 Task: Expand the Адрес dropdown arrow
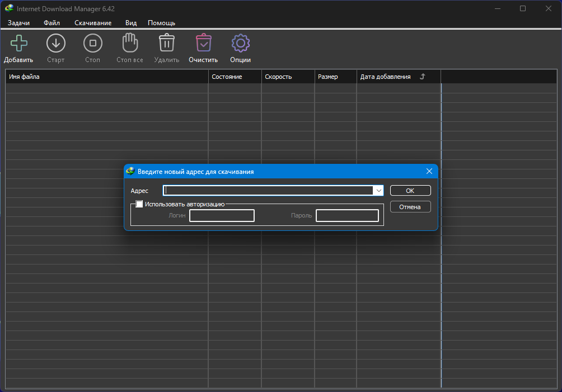tap(379, 191)
